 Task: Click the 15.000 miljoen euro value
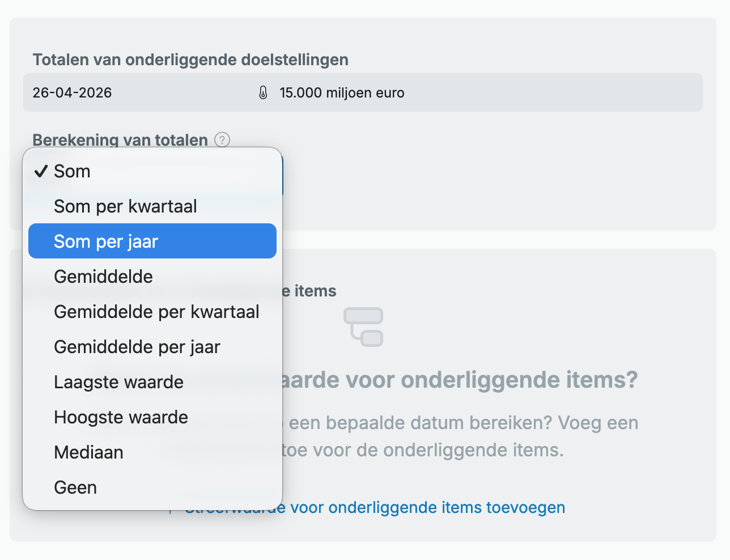tap(342, 93)
